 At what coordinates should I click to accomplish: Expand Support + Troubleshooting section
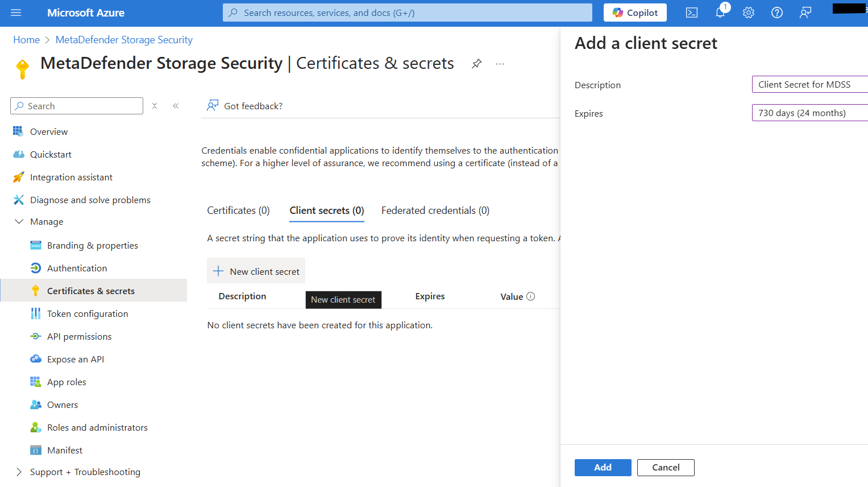coord(19,472)
